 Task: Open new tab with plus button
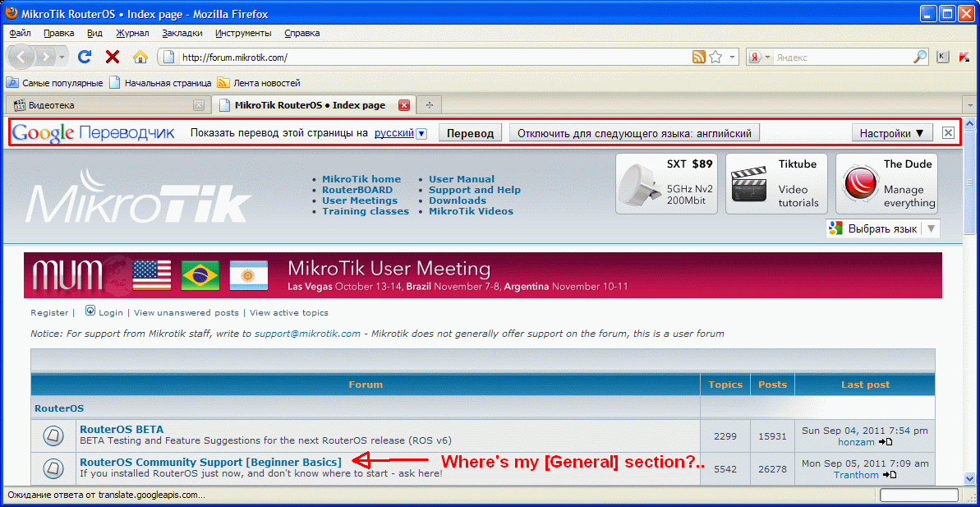tap(430, 105)
